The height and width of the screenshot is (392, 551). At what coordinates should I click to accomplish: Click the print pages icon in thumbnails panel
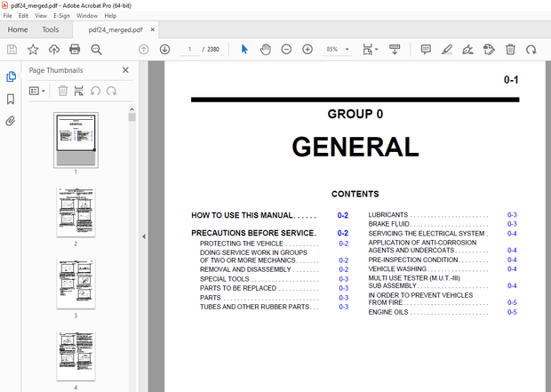tap(79, 91)
